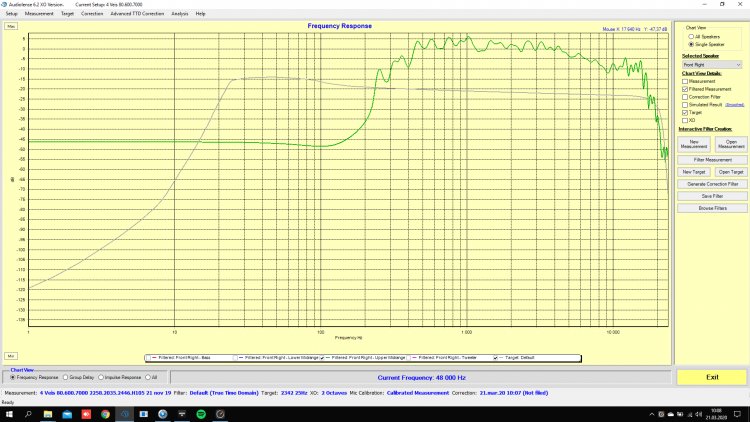This screenshot has width=750, height=422.
Task: Select Frequency Response chart view
Action: (x=13, y=378)
